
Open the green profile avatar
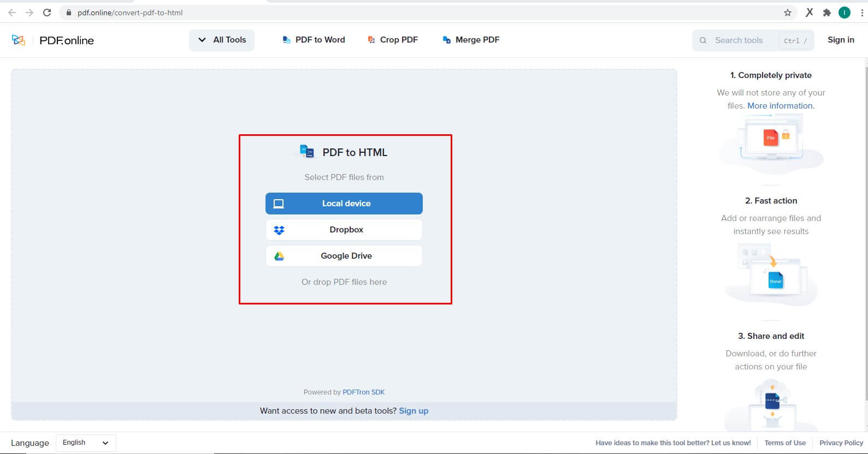click(845, 13)
